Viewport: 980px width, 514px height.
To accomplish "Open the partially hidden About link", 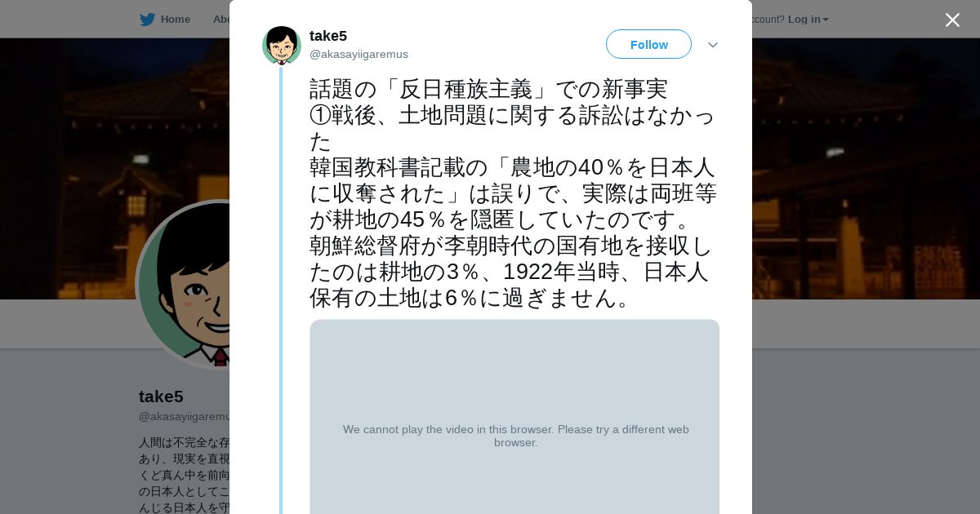I will [220, 20].
